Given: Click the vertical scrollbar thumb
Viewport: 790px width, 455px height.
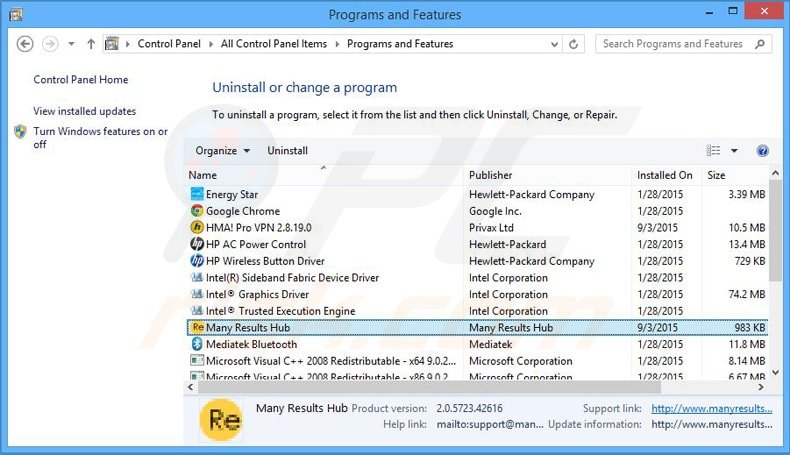Looking at the screenshot, I should point(775,230).
